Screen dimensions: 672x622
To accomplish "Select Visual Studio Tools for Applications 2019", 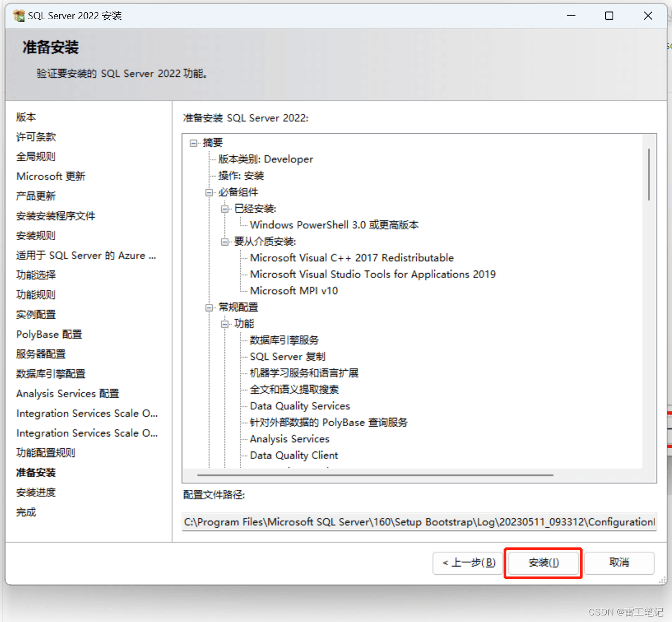I will click(x=372, y=274).
